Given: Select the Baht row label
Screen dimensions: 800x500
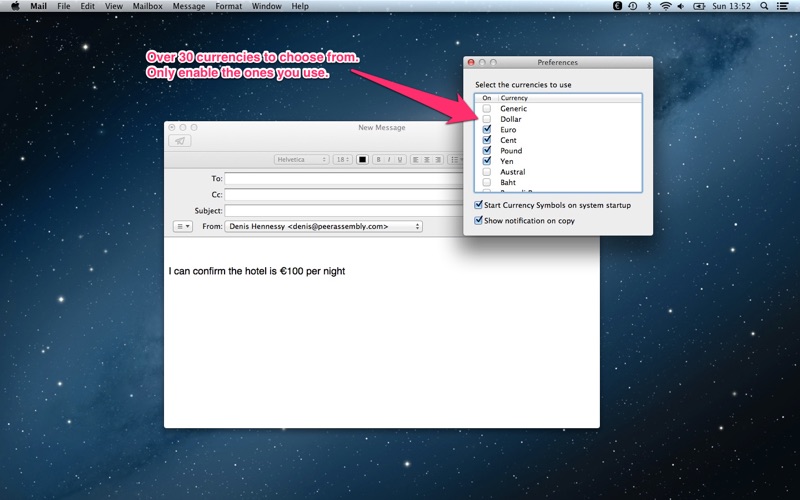Looking at the screenshot, I should (508, 182).
